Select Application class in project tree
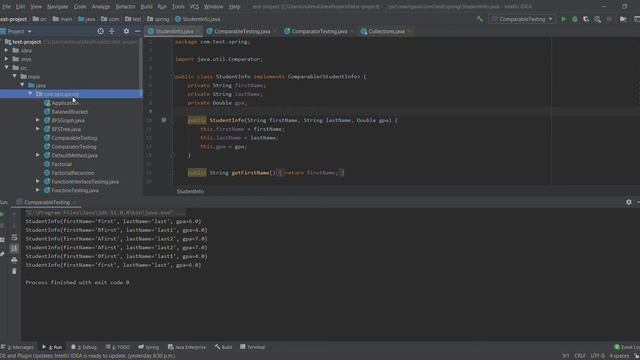The width and height of the screenshot is (640, 360). [x=65, y=103]
